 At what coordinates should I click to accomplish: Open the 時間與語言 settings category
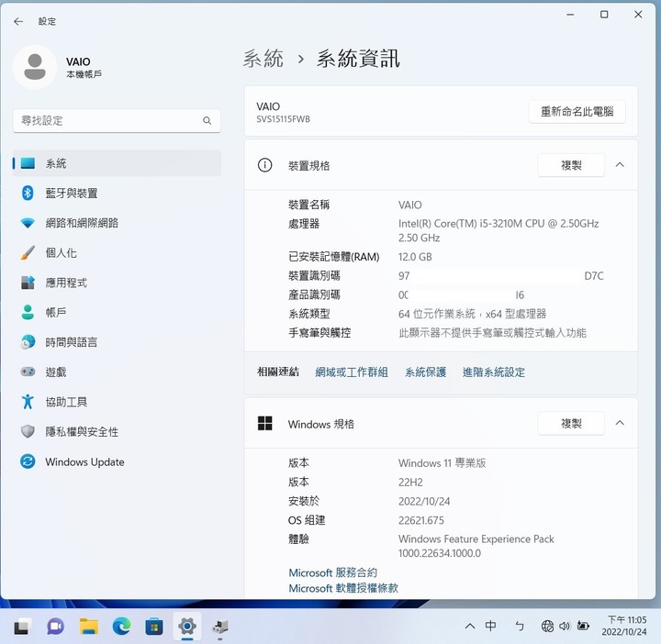pos(118,342)
